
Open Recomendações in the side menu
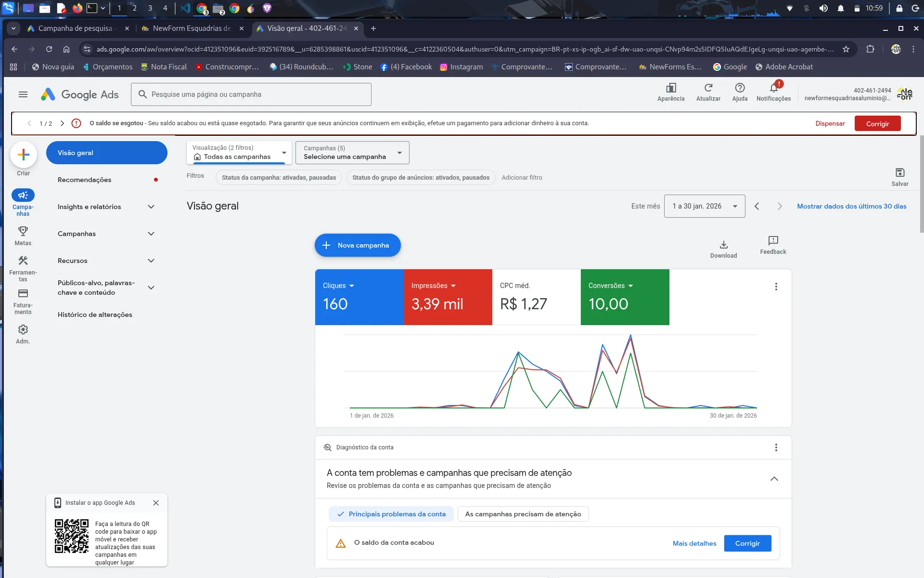[85, 180]
